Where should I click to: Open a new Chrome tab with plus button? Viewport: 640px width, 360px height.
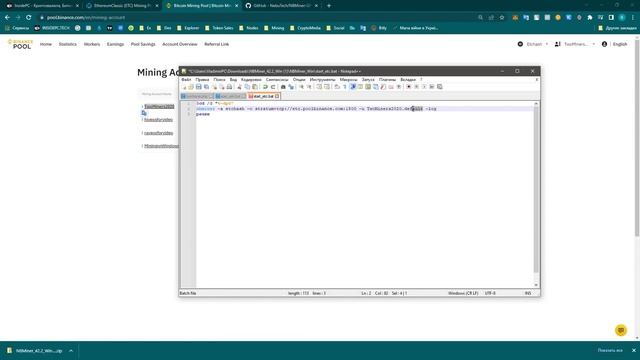coord(329,6)
